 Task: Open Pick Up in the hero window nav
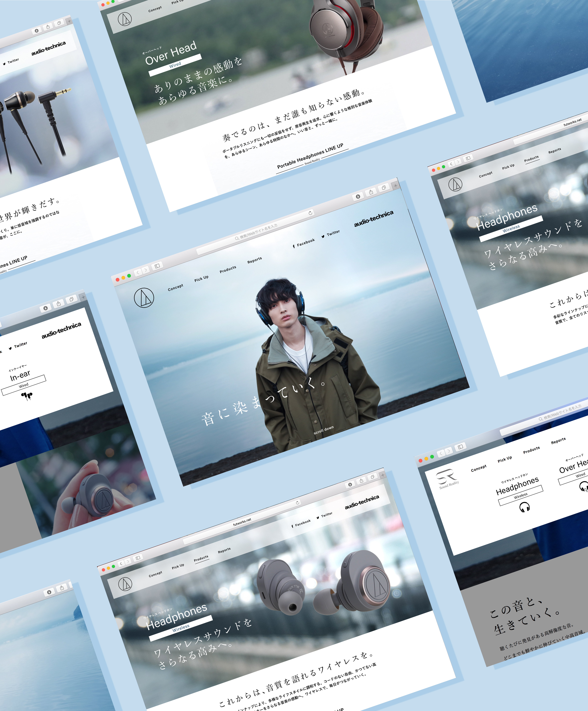click(x=201, y=279)
